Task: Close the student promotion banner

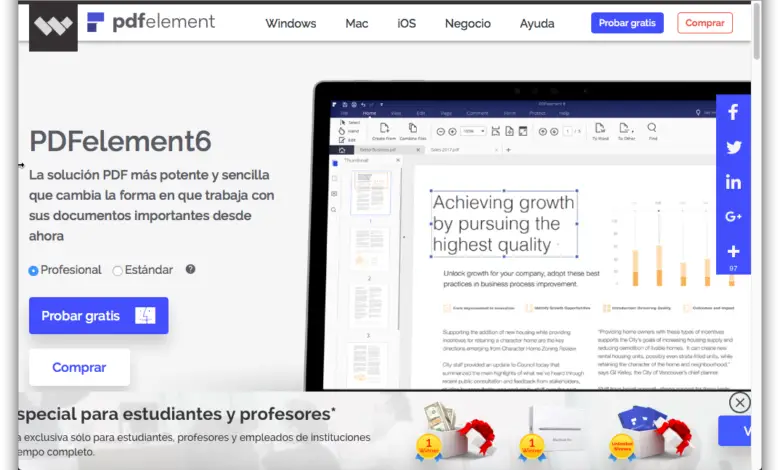Action: tap(740, 402)
